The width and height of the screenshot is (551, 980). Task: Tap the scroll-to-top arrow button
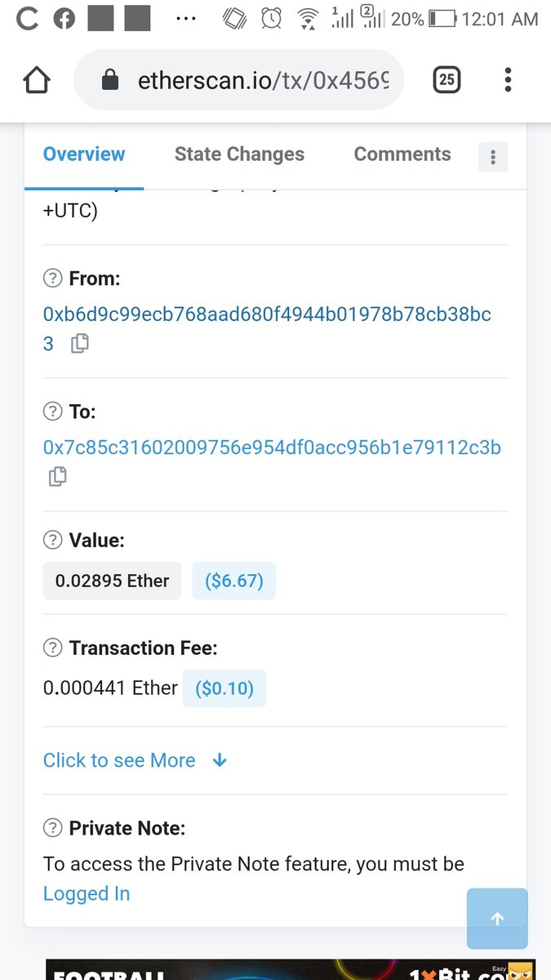497,919
